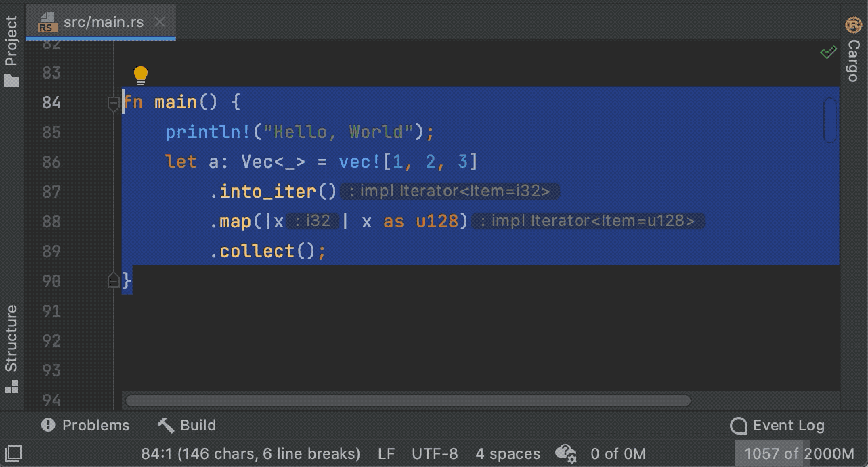868x467 pixels.
Task: Collapse fn main using the gutter fold arrow
Action: [114, 102]
